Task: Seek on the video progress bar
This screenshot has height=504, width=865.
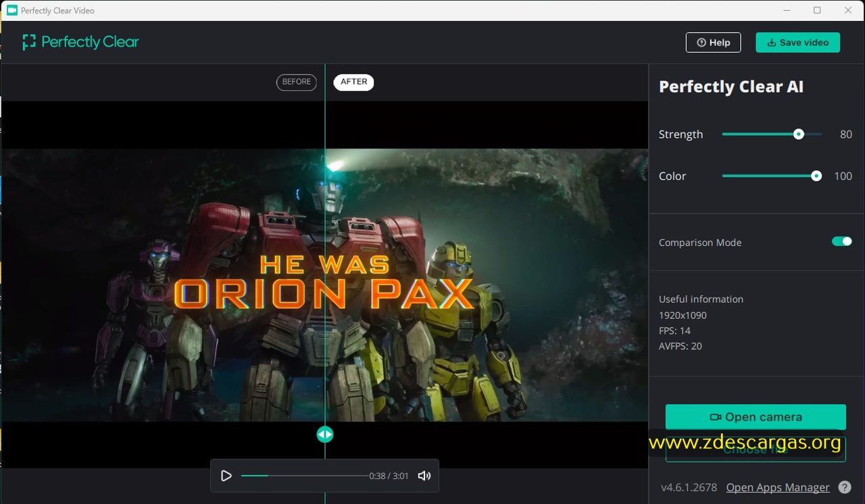Action: pyautogui.click(x=304, y=476)
